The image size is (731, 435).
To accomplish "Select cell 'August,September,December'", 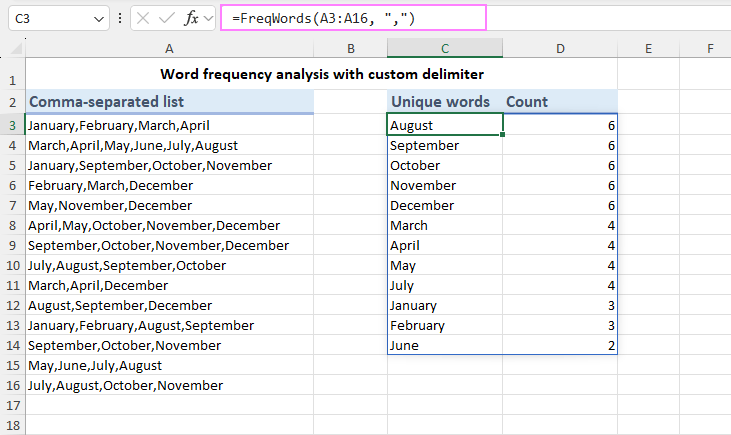I will point(170,306).
